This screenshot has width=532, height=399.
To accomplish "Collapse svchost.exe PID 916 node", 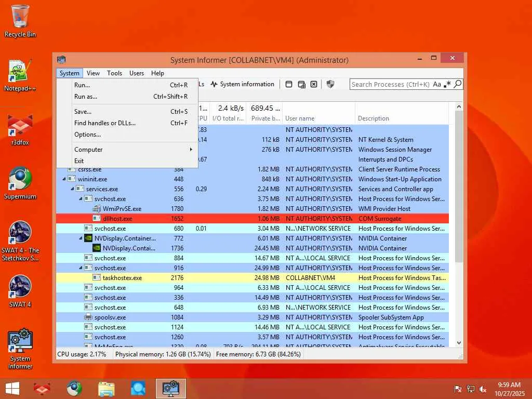I will (x=81, y=268).
